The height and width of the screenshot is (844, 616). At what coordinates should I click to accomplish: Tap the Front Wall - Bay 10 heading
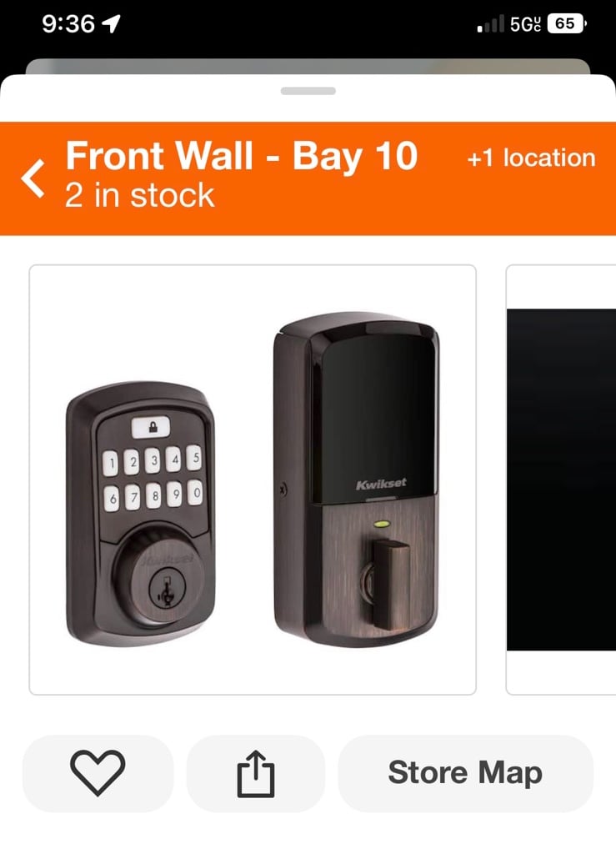click(x=242, y=156)
